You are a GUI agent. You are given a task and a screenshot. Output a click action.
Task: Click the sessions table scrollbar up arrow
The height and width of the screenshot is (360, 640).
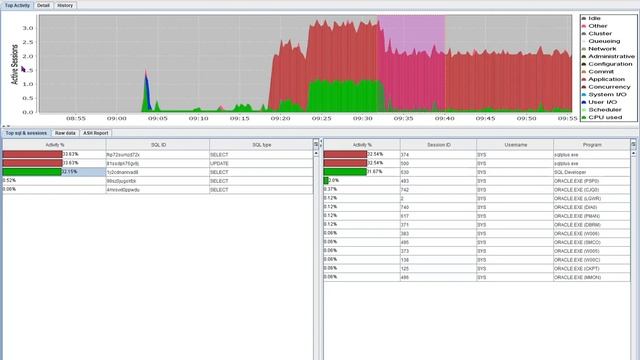coord(633,153)
